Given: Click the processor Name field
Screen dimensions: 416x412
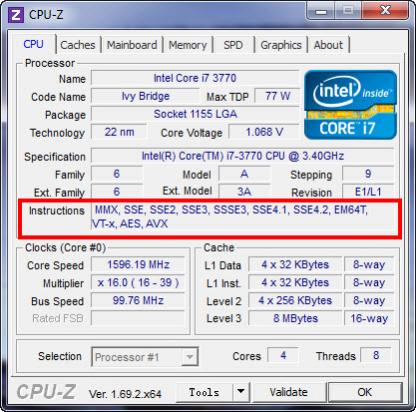Looking at the screenshot, I should (x=195, y=78).
